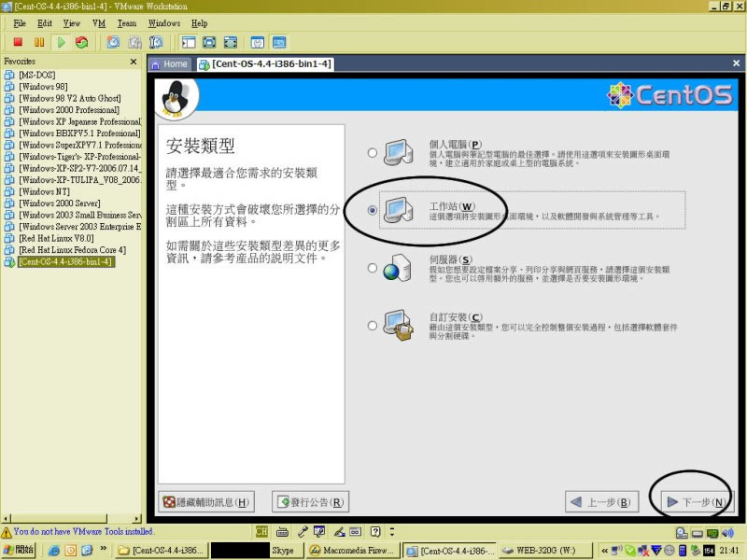Screen dimensions: 747x560
Task: Click the 隱藏輔助訊息 (H) button
Action: click(x=206, y=502)
